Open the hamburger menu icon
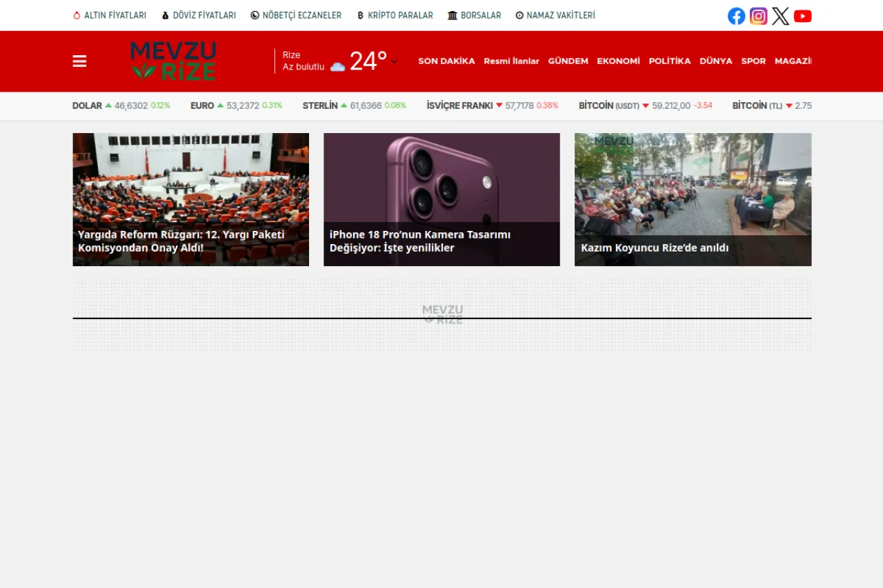The image size is (883, 588). 79,61
